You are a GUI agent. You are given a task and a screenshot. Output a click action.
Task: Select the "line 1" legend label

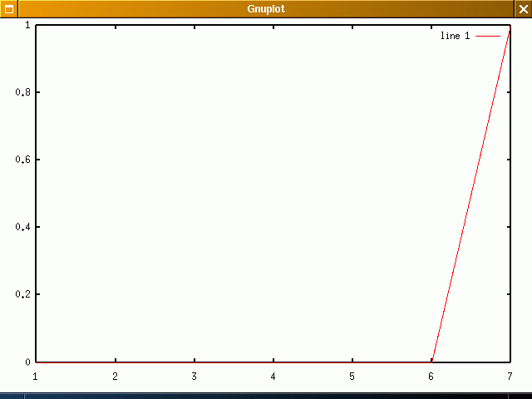pyautogui.click(x=455, y=37)
